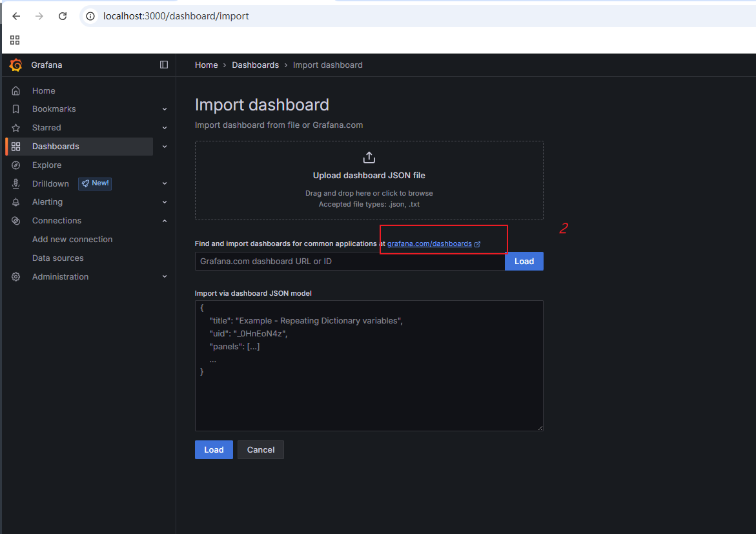Collapse the Connections section chevron
This screenshot has width=756, height=534.
point(165,220)
